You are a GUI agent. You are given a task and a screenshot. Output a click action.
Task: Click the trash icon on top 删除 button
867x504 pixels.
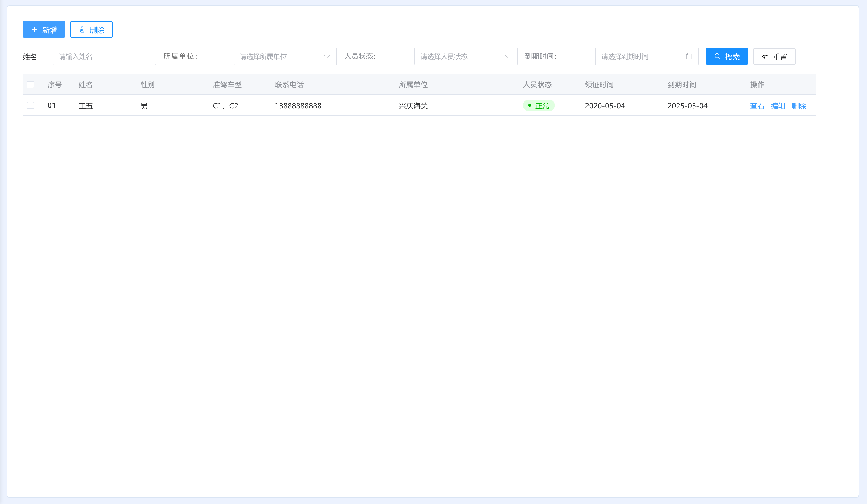[x=82, y=30]
